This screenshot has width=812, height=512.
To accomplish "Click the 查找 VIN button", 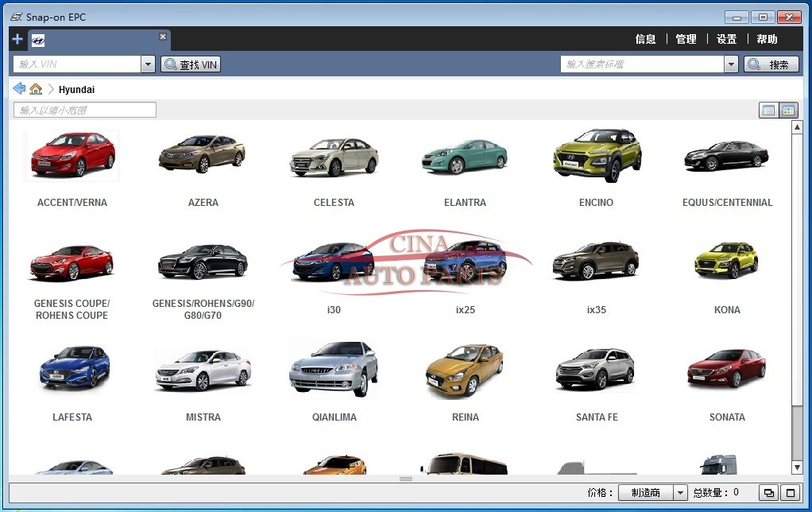I will click(x=191, y=64).
